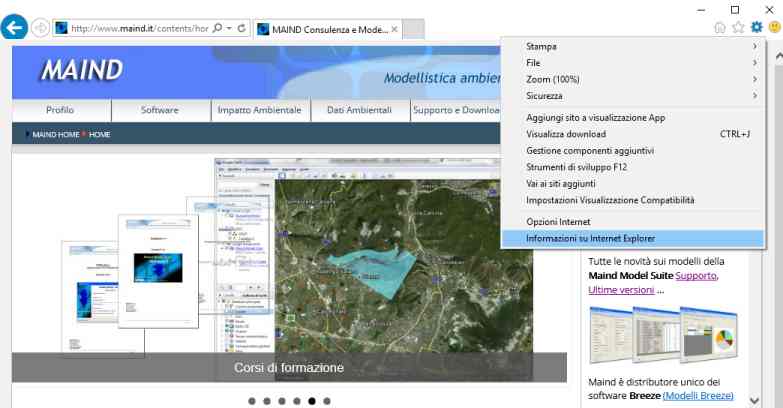Screen dimensions: 783x408
Task: Open Favorites with the star icon
Action: [x=738, y=27]
